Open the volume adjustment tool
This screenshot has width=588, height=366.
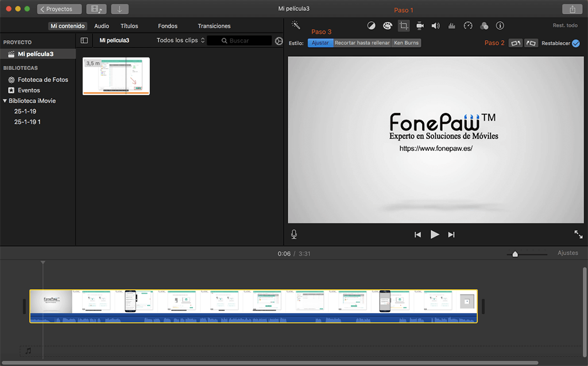coord(435,25)
